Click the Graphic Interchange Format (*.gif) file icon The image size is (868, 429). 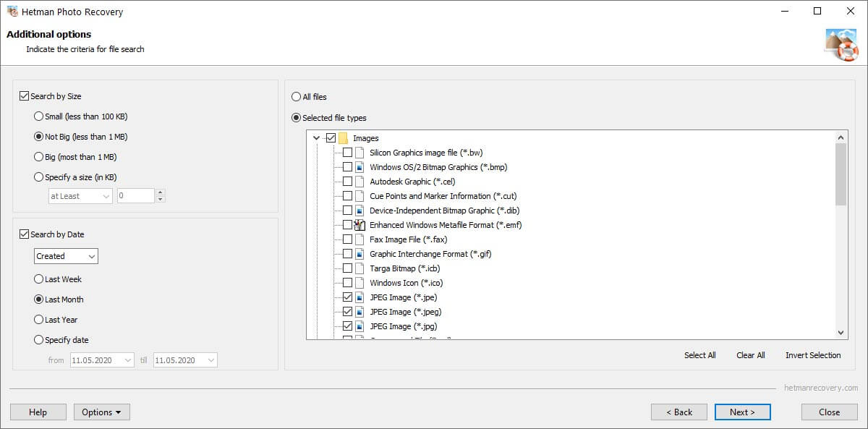(x=359, y=254)
